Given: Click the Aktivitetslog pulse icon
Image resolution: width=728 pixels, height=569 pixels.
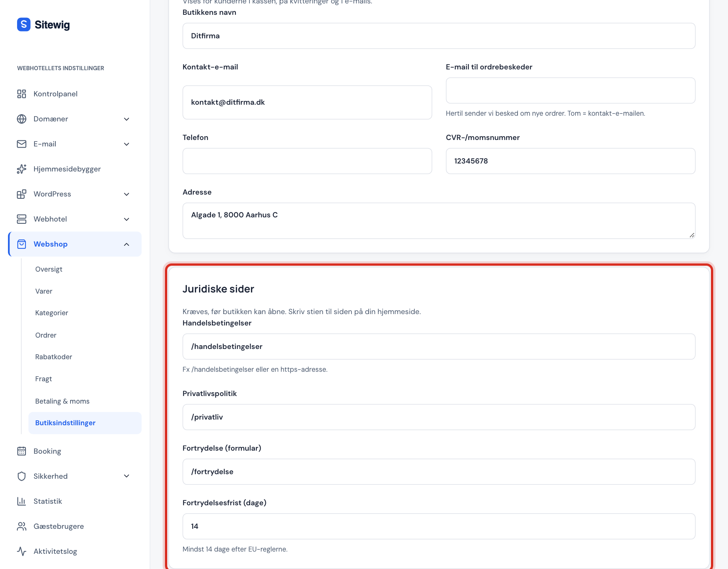Looking at the screenshot, I should (x=22, y=551).
